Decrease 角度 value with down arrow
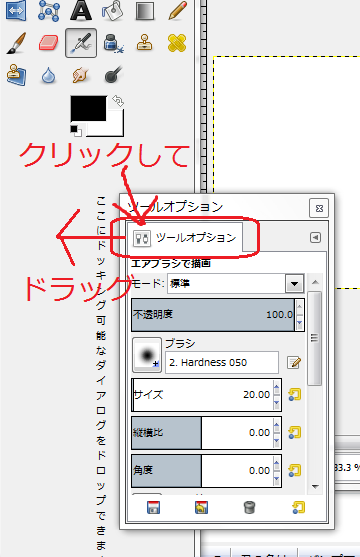 click(x=276, y=479)
